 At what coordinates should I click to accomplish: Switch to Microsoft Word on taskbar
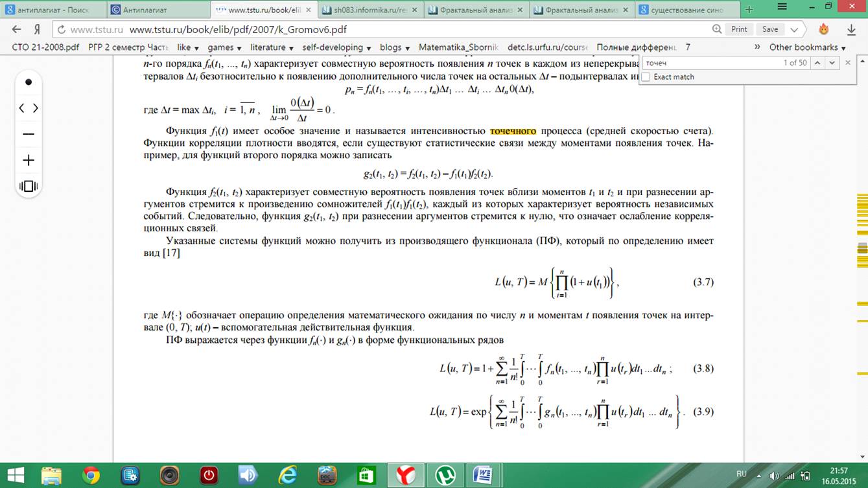click(x=483, y=475)
